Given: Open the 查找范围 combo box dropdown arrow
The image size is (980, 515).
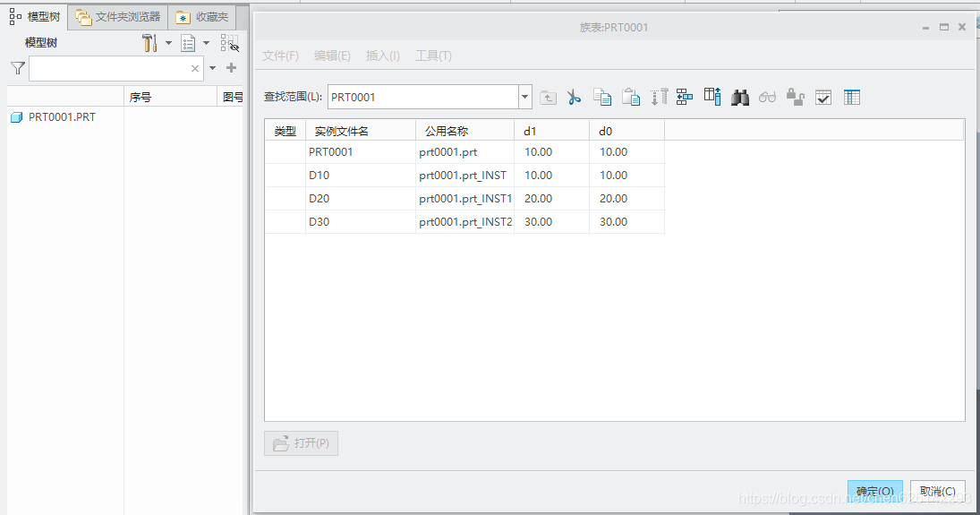Looking at the screenshot, I should 525,97.
